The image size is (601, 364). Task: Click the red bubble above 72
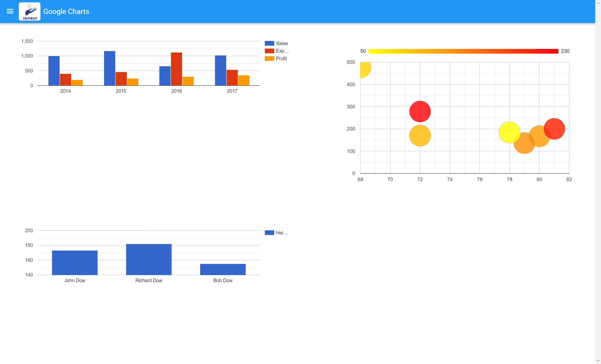[420, 111]
